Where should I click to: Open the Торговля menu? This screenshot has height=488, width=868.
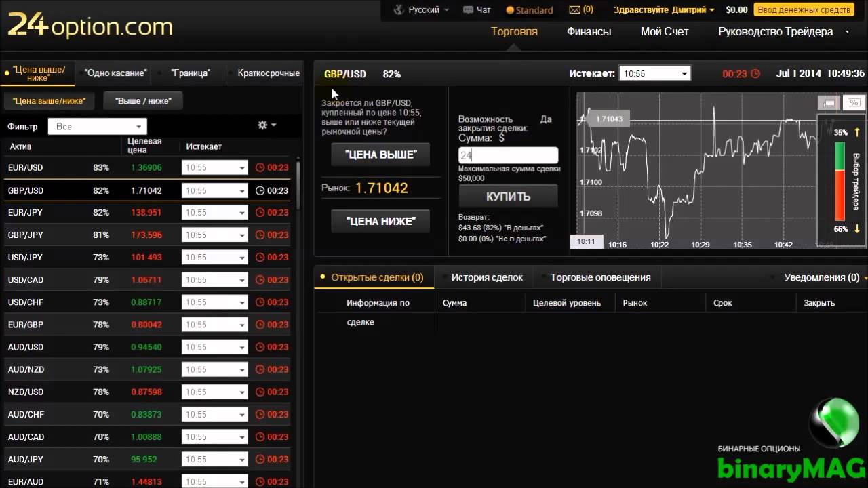pos(514,31)
